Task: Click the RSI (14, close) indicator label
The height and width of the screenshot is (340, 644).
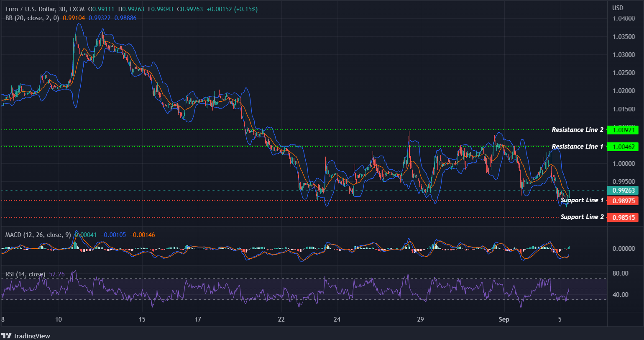Action: click(25, 274)
